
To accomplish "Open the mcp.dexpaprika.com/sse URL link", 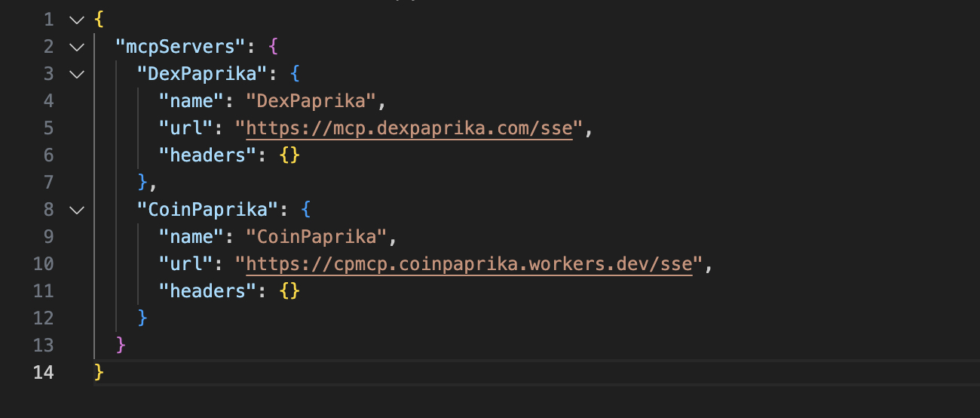I will (x=409, y=128).
